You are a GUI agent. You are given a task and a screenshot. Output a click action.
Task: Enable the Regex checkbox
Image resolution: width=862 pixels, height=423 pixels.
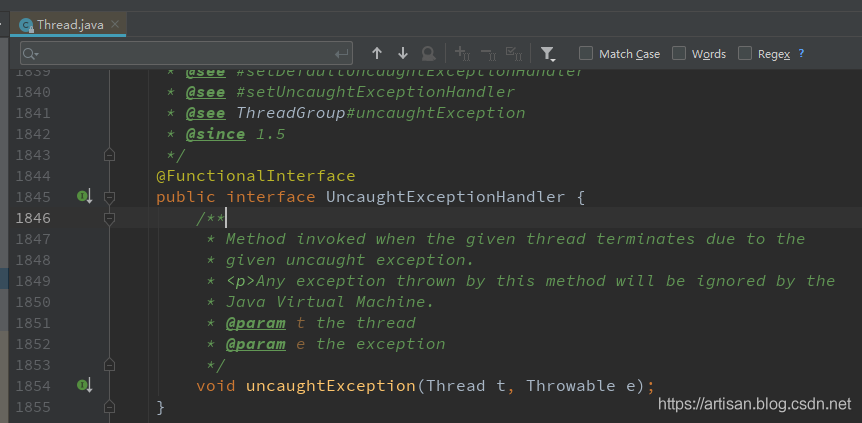tap(745, 53)
